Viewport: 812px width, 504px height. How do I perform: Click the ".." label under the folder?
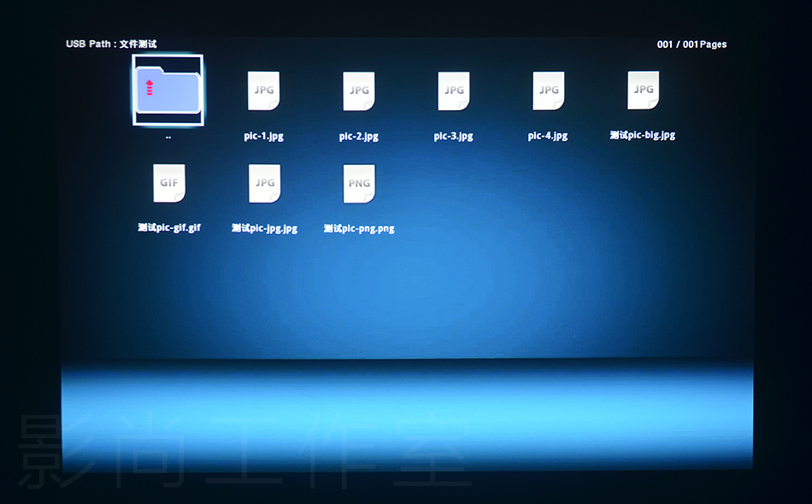[x=168, y=137]
